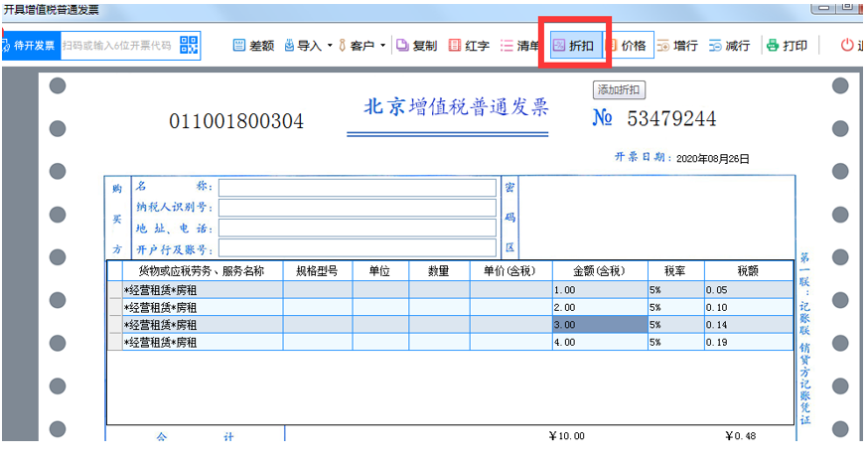Click the 客户 toolbar button

tap(357, 46)
